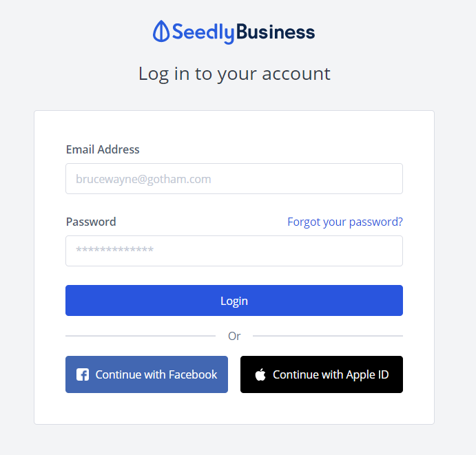This screenshot has height=455, width=476.
Task: Focus the Email Address input field
Action: (234, 179)
